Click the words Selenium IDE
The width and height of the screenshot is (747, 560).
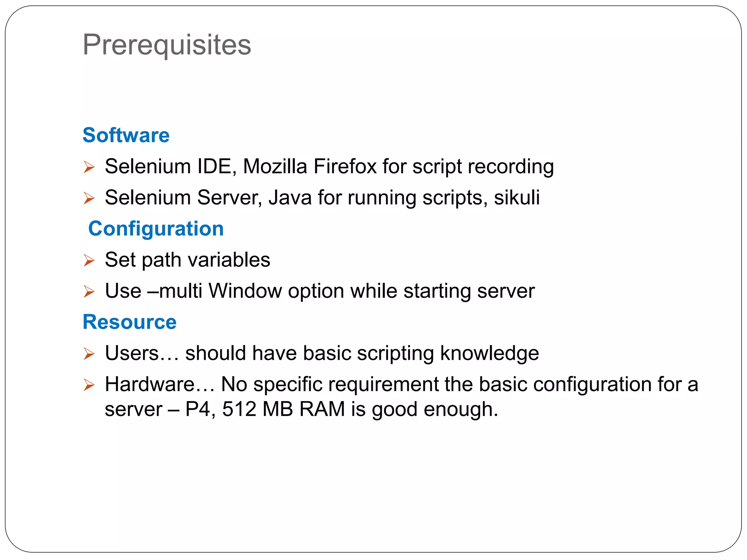point(168,167)
